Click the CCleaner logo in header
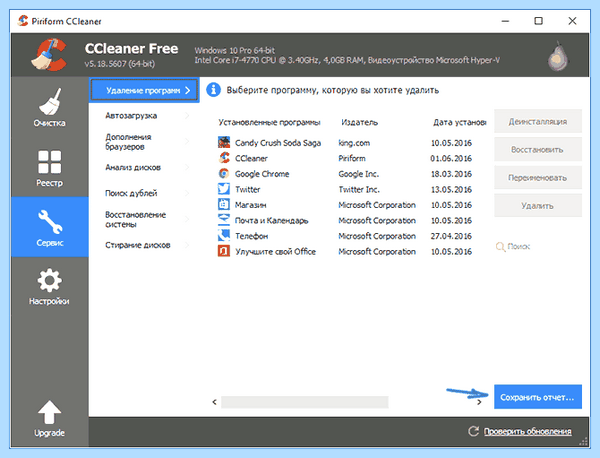This screenshot has height=458, width=600. coord(49,55)
